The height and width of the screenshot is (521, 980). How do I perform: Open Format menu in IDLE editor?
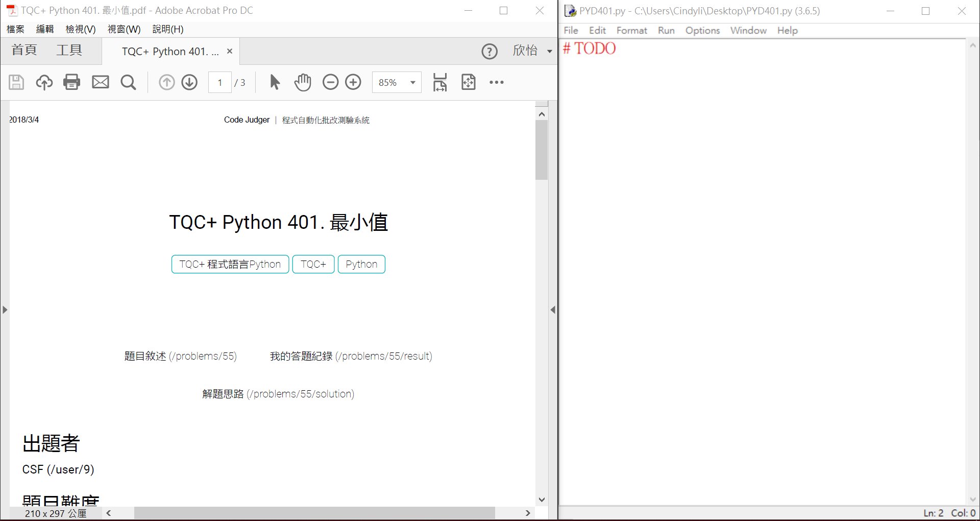tap(632, 30)
